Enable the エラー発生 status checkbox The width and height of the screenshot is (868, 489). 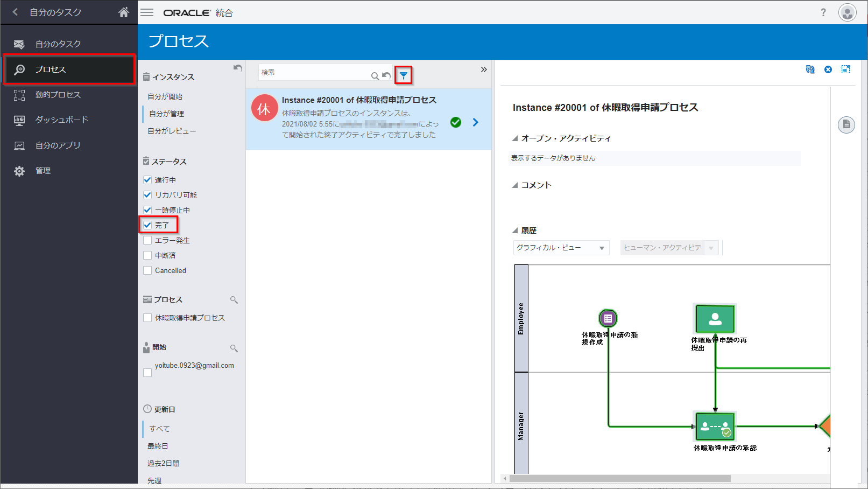click(147, 240)
